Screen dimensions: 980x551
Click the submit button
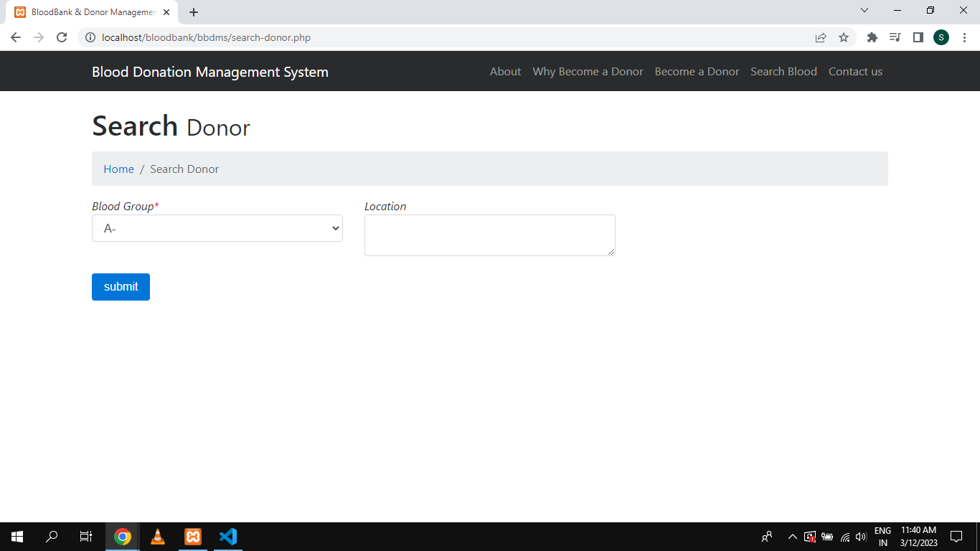(121, 286)
